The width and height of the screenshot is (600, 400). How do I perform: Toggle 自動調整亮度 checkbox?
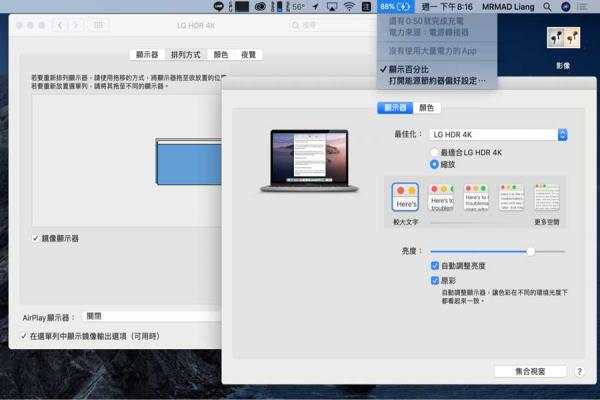click(x=435, y=265)
